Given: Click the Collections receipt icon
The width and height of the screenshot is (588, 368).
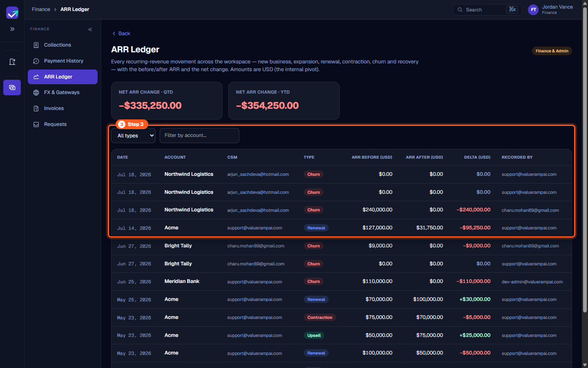Looking at the screenshot, I should tap(36, 45).
